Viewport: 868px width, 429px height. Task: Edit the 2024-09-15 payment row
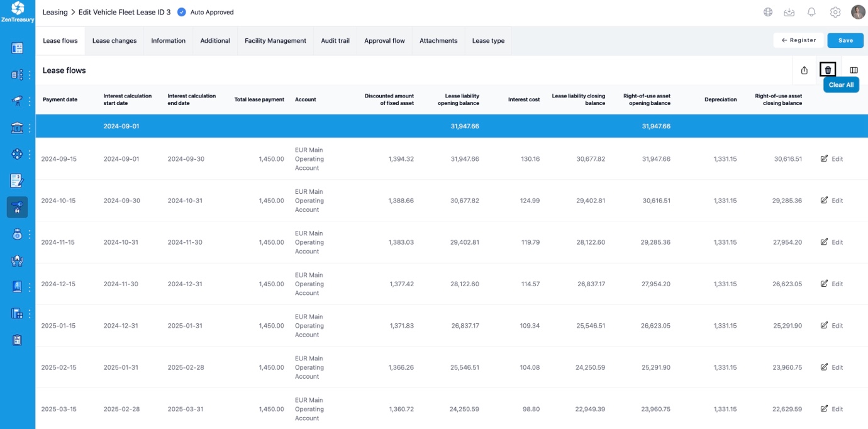[x=832, y=159]
